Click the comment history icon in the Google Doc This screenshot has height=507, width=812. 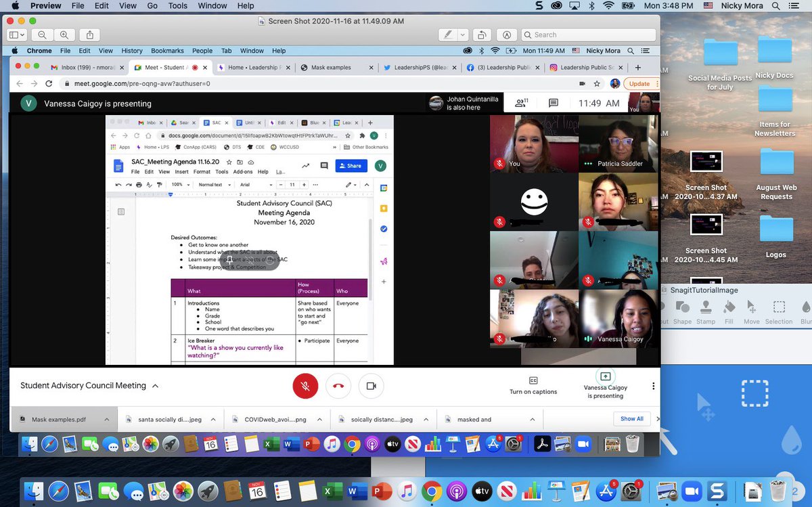coord(323,165)
